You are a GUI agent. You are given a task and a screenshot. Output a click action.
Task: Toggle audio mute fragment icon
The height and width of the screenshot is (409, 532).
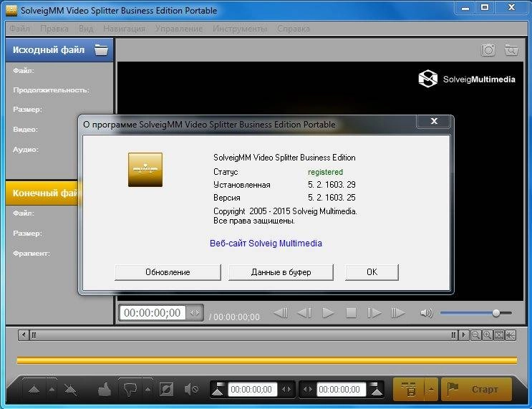pyautogui.click(x=191, y=389)
